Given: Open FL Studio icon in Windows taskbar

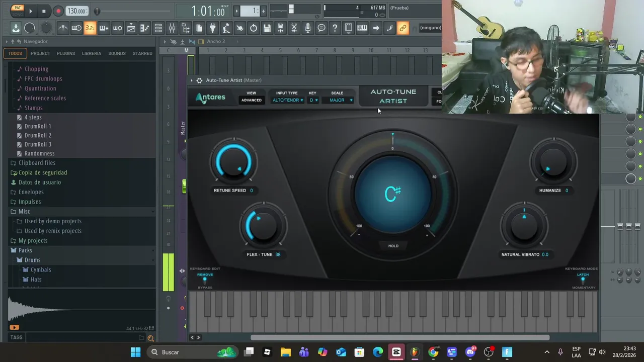Looking at the screenshot, I should click(415, 352).
